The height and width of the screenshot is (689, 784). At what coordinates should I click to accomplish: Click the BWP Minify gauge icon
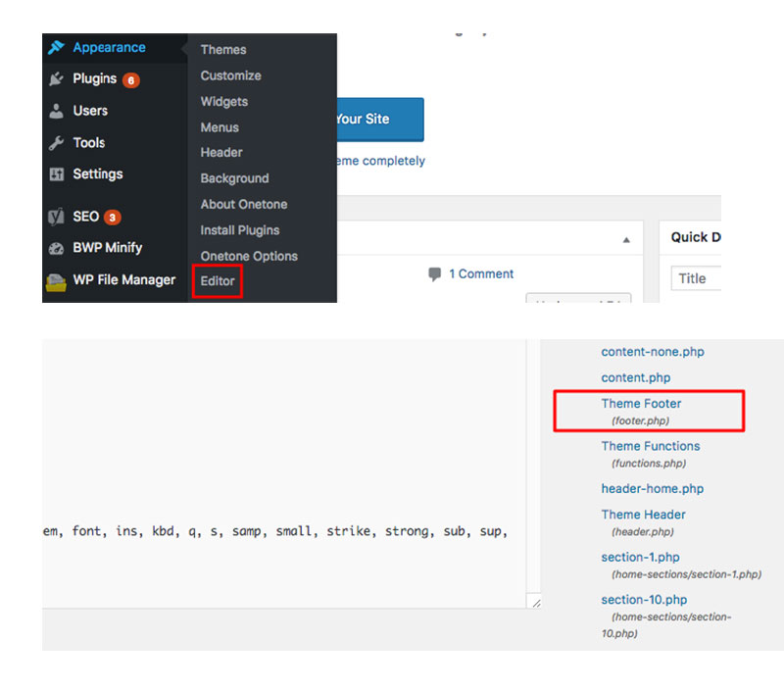56,248
